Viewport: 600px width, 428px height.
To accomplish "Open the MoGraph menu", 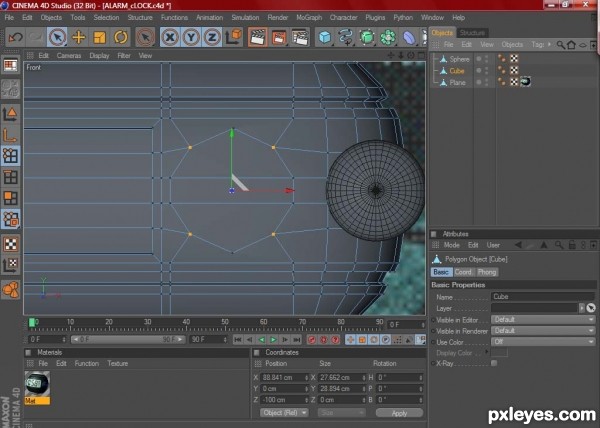I will tap(309, 18).
